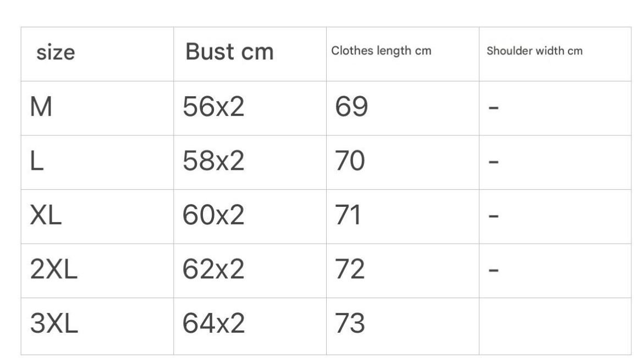
Task: Select the "Shoulder width cm" header
Action: 535,52
